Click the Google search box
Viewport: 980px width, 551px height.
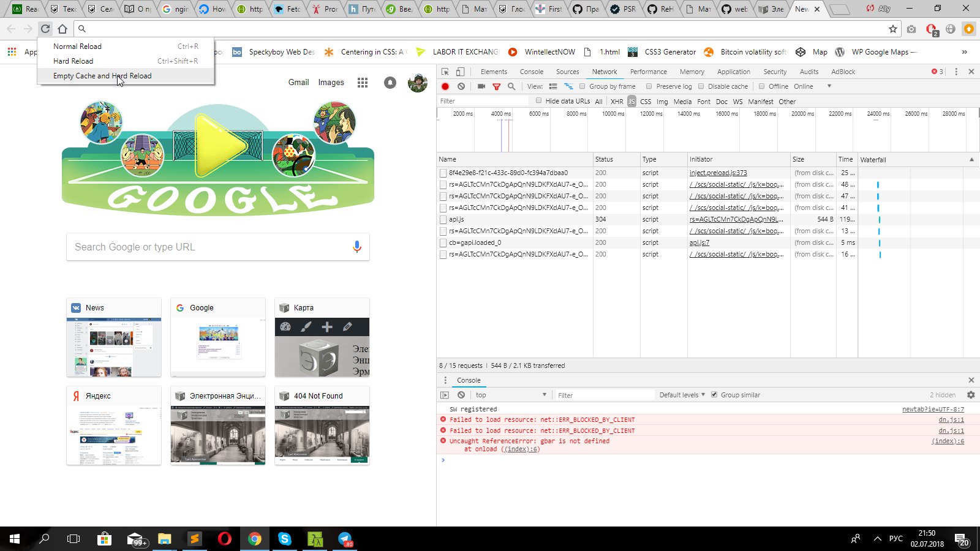pos(217,247)
